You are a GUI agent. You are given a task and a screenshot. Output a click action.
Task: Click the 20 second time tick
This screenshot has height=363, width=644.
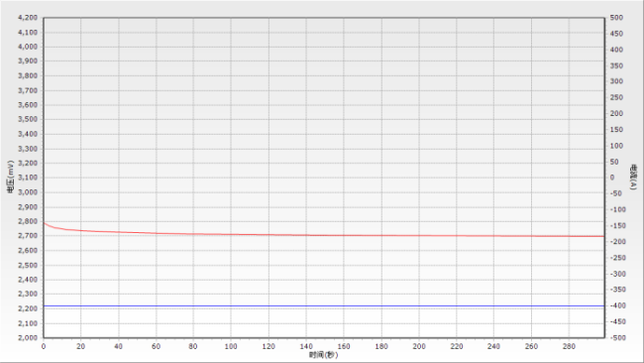click(81, 346)
